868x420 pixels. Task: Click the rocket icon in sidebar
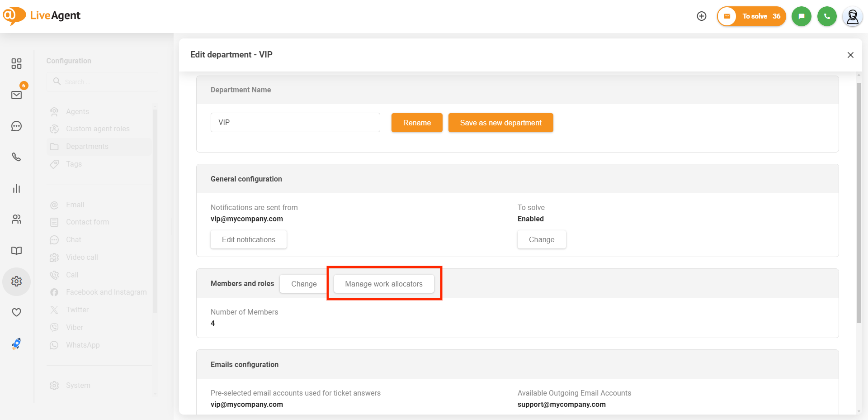tap(16, 344)
